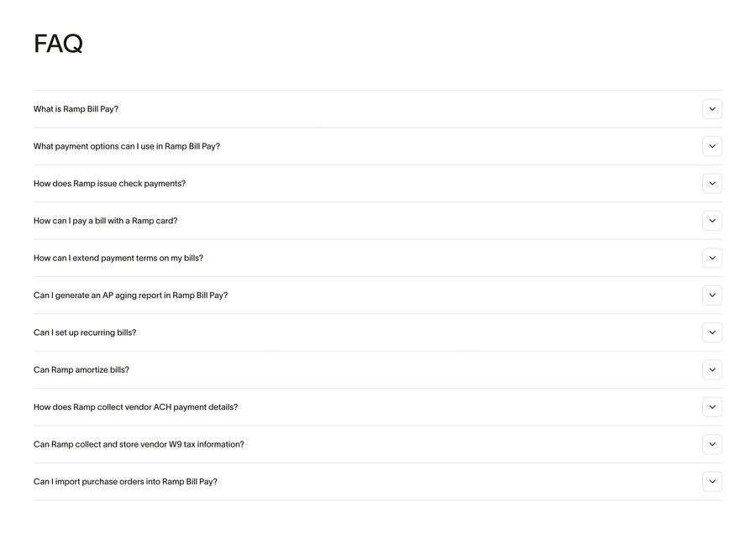This screenshot has width=756, height=534.
Task: Expand the Ramp card bill payment chevron
Action: pos(712,221)
